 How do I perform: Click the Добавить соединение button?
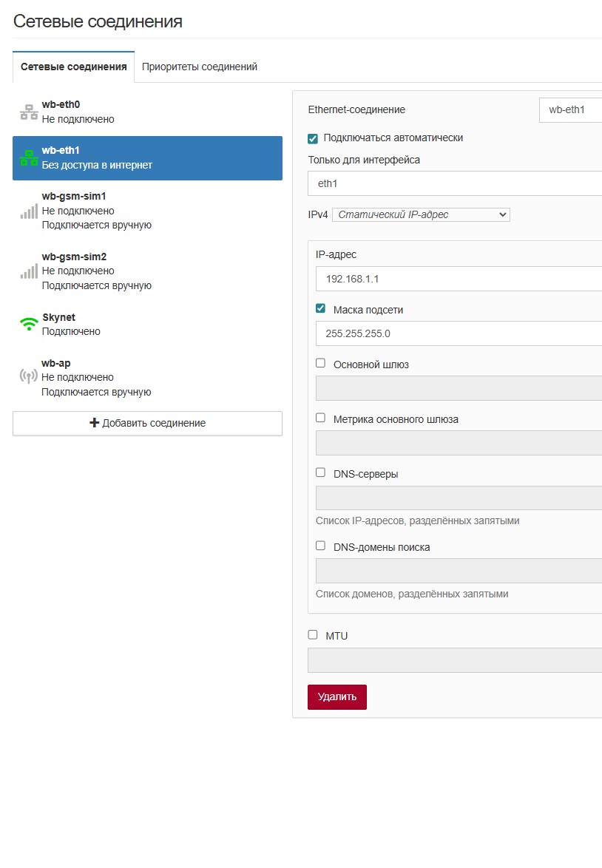[147, 423]
